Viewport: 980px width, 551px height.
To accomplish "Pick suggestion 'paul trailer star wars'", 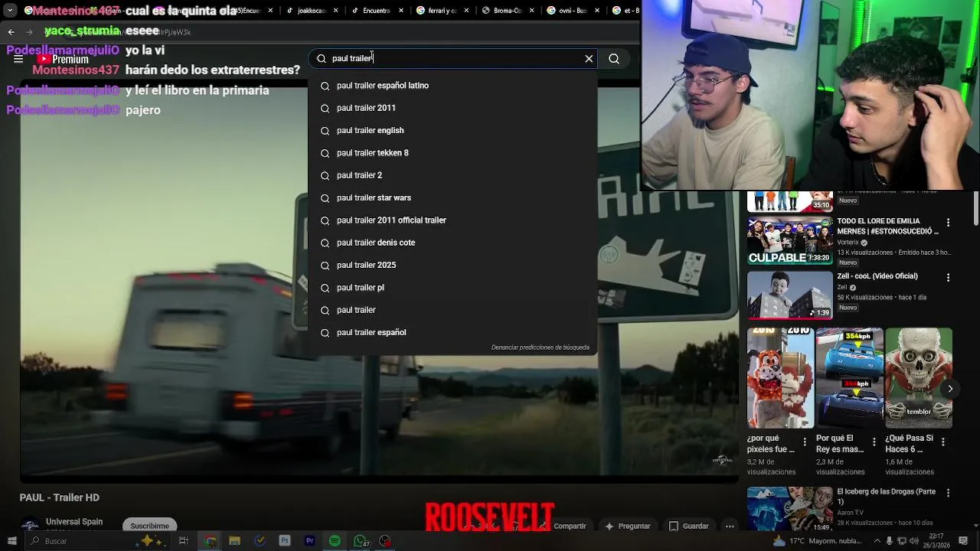I will click(x=452, y=197).
